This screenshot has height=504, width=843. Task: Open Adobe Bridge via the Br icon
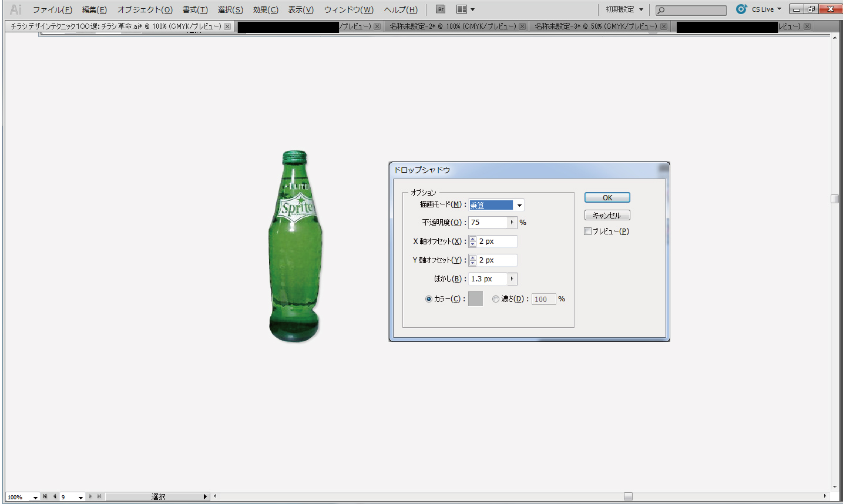click(441, 9)
